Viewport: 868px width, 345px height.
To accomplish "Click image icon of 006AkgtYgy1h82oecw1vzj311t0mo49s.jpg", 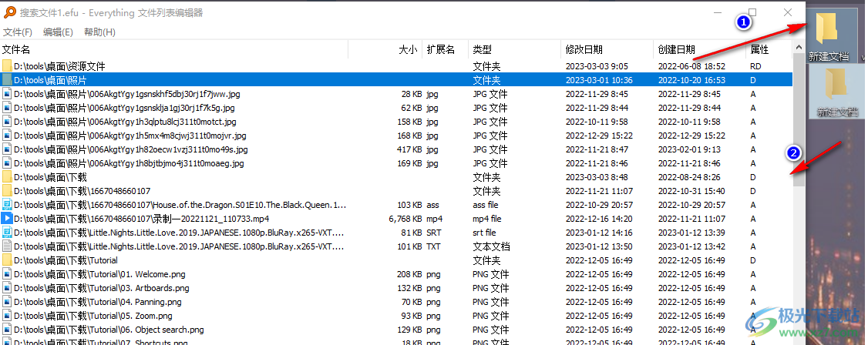I will point(7,149).
